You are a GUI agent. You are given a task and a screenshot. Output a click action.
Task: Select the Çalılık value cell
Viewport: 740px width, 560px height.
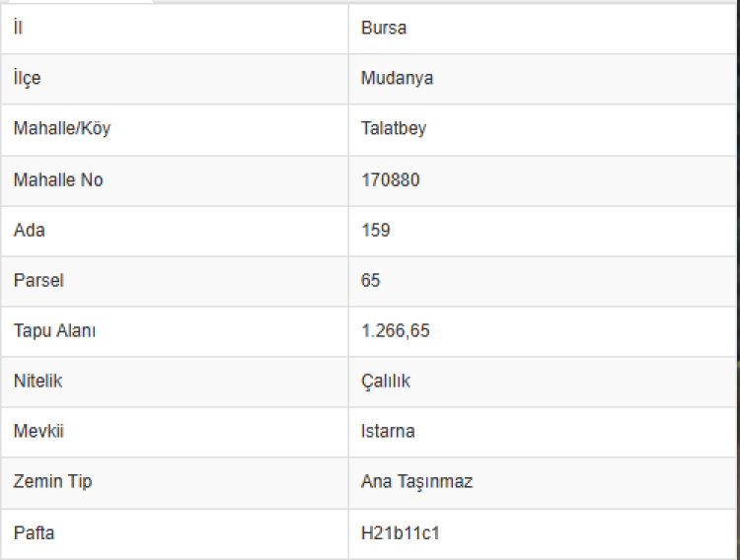click(x=386, y=382)
